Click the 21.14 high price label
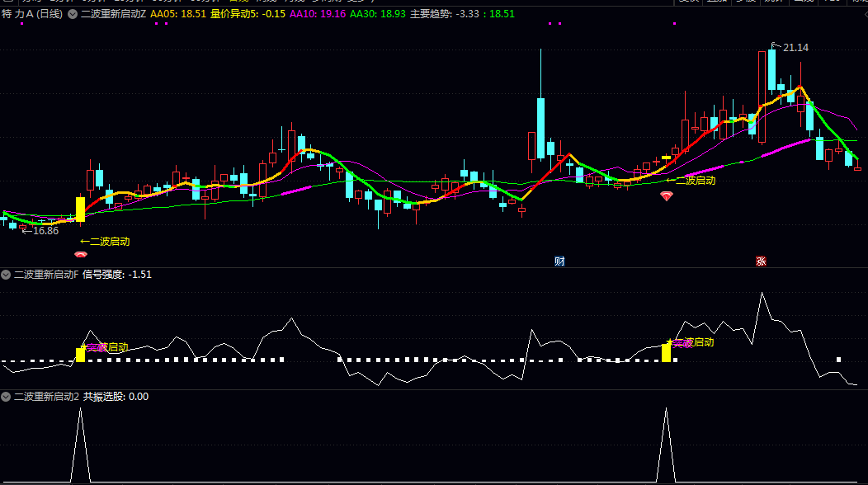Screen dimensions: 868x485 [x=795, y=48]
